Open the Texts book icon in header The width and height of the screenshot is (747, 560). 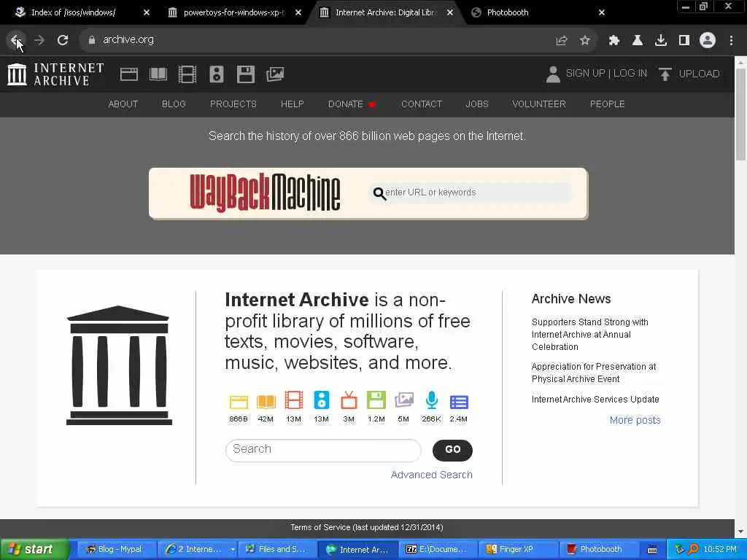click(x=158, y=74)
